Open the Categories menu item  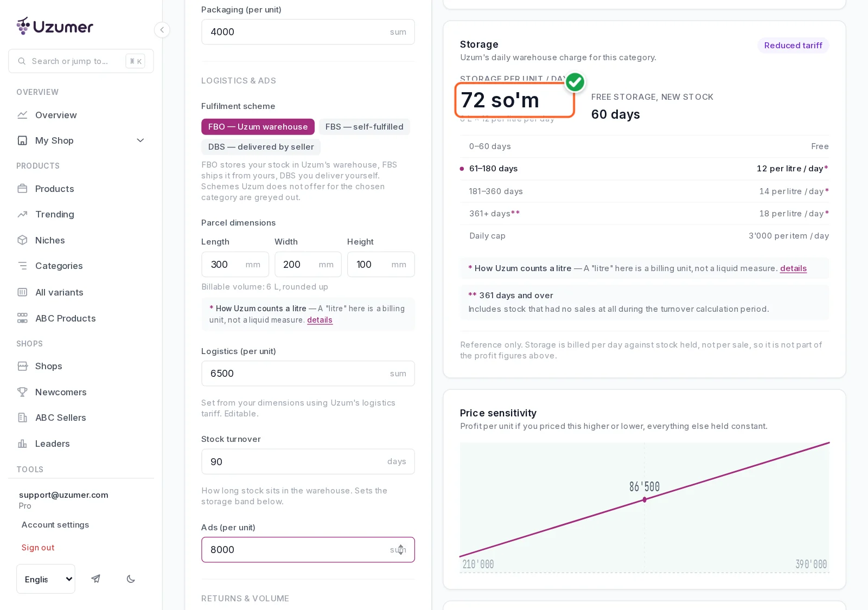click(x=81, y=266)
